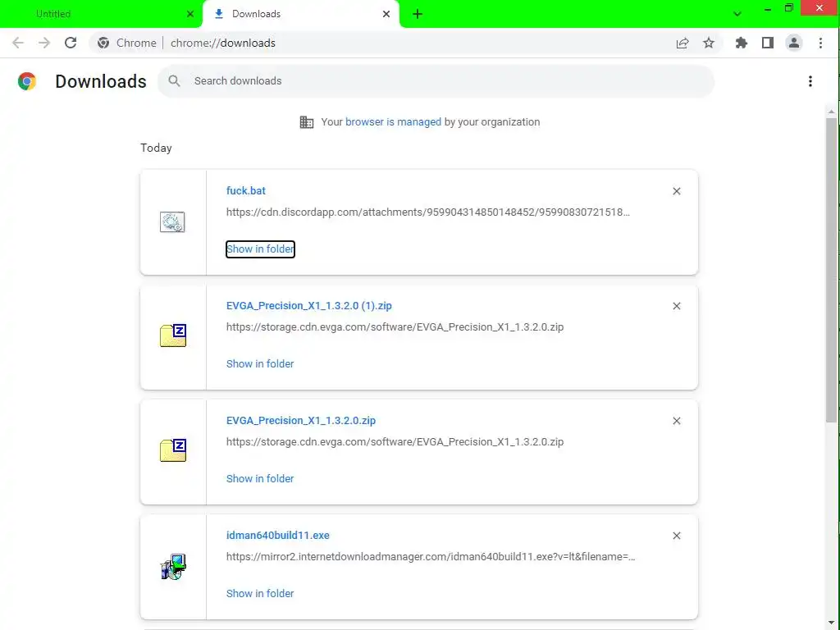Open the Downloads page three-dot menu
The width and height of the screenshot is (840, 630).
tap(810, 81)
